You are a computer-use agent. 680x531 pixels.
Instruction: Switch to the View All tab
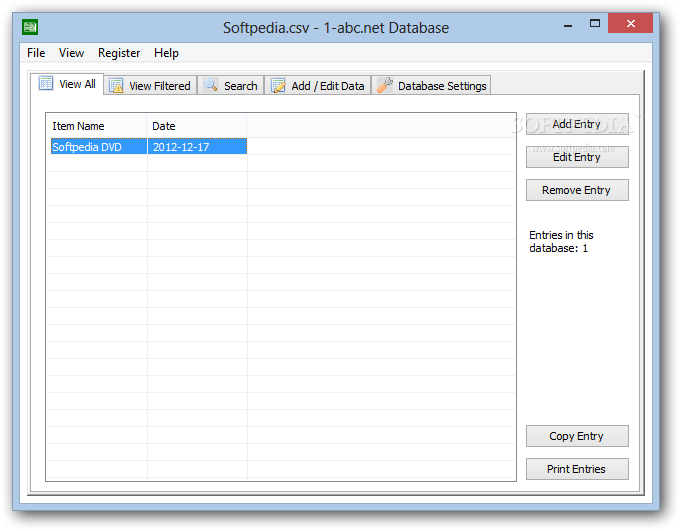coord(67,84)
